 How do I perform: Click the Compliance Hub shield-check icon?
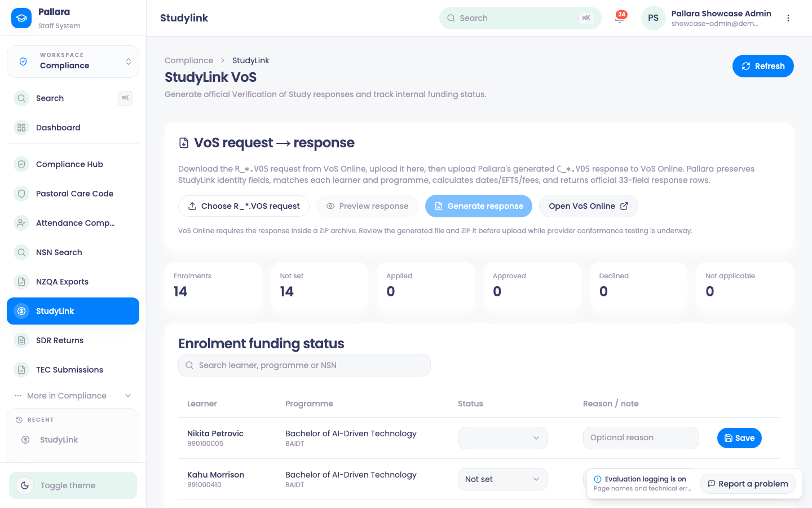[21, 164]
